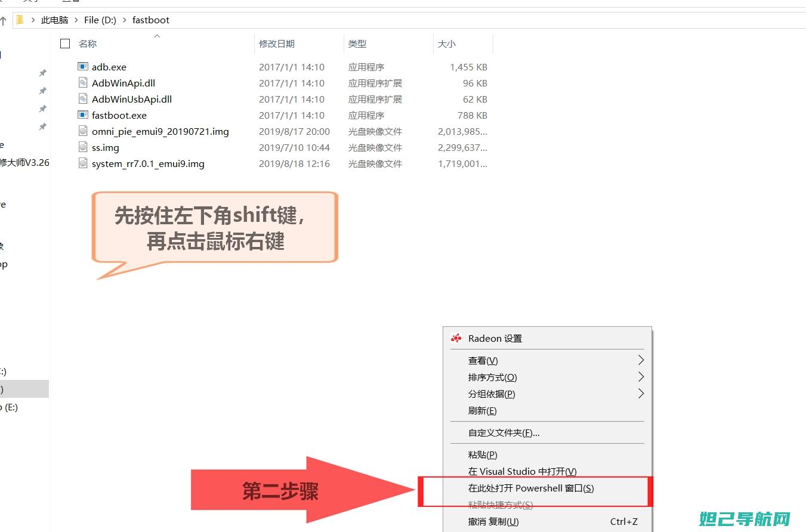Click the 788 KB size cell
The height and width of the screenshot is (532, 806).
point(473,115)
